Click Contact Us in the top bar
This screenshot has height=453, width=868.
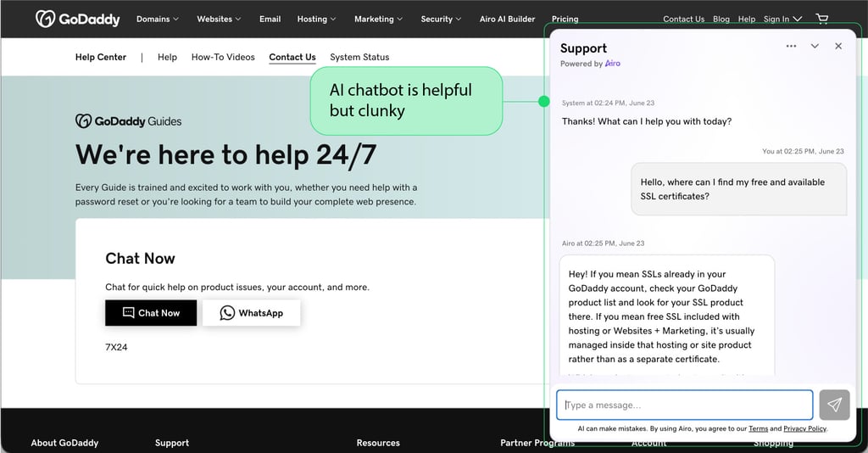click(684, 19)
